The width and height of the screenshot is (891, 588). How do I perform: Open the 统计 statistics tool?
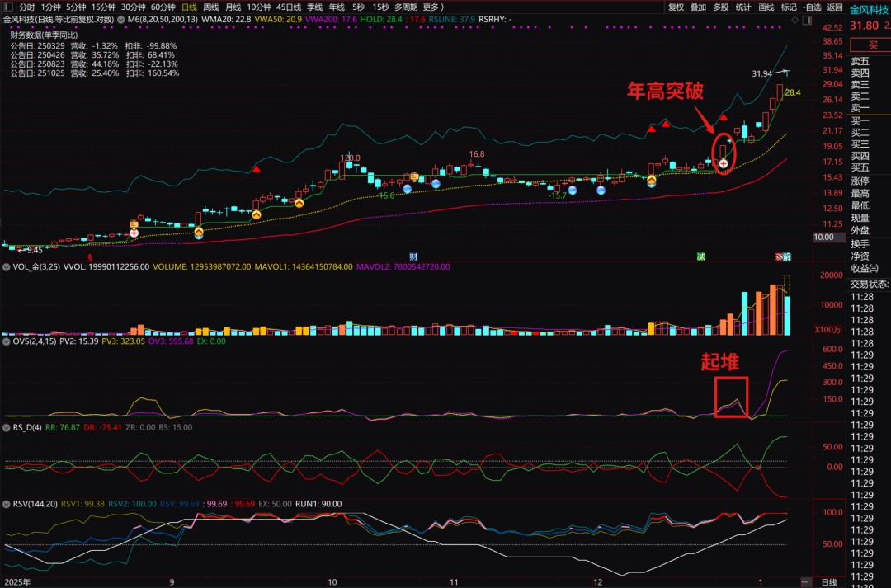[x=743, y=7]
